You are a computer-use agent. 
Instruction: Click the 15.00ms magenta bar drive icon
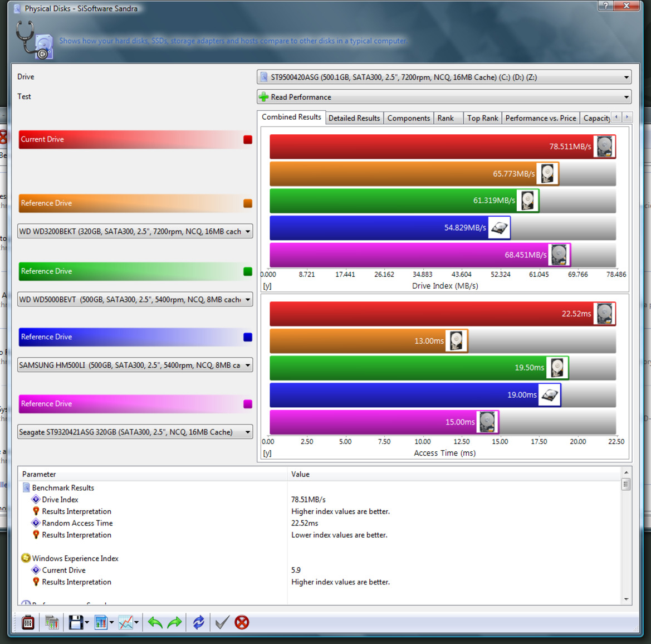487,422
